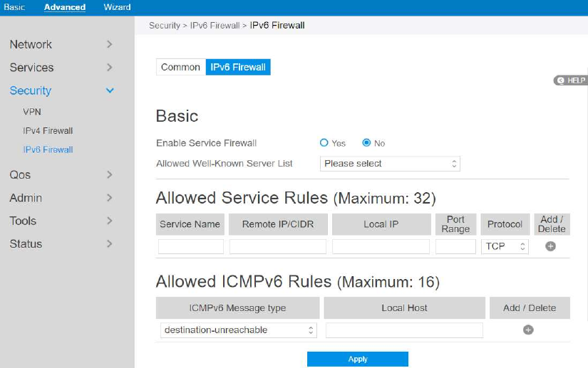Click the Apply button
The height and width of the screenshot is (368, 588).
tap(357, 359)
